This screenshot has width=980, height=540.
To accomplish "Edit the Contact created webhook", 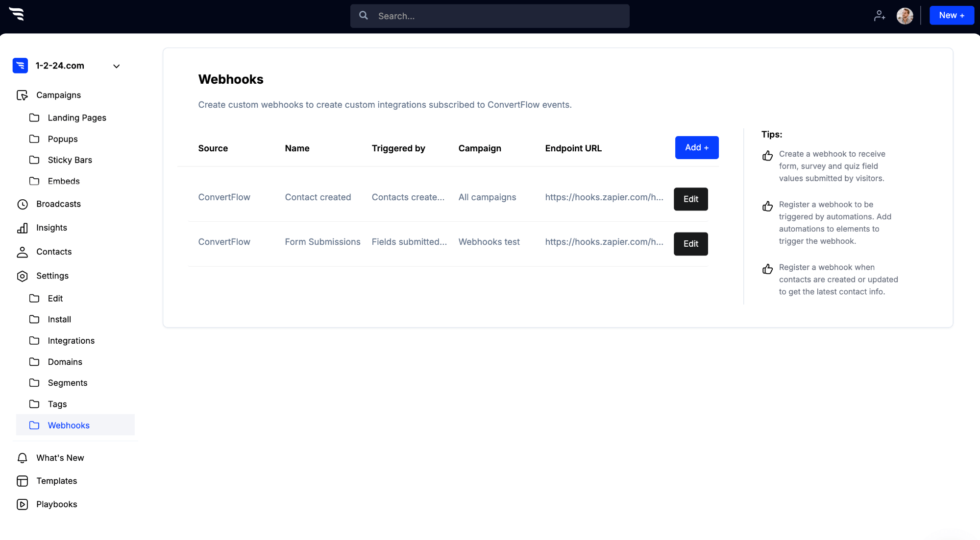I will click(691, 199).
